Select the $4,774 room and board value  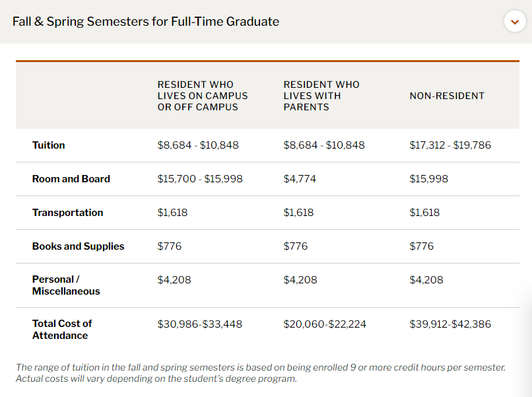click(x=298, y=179)
